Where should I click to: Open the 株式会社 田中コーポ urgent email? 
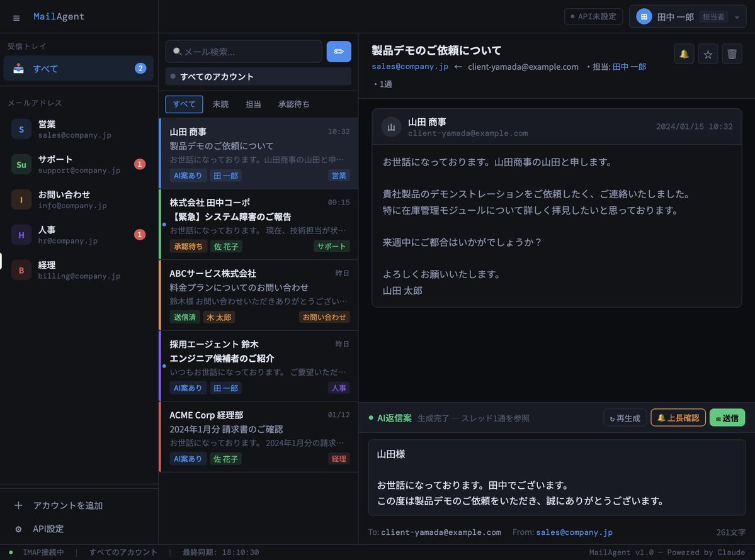(x=259, y=224)
